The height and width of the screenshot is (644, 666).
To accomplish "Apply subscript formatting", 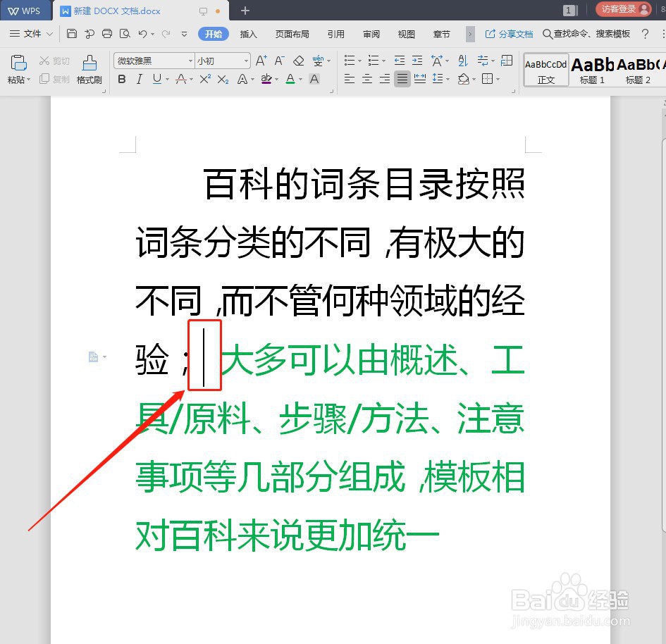I will (x=221, y=80).
